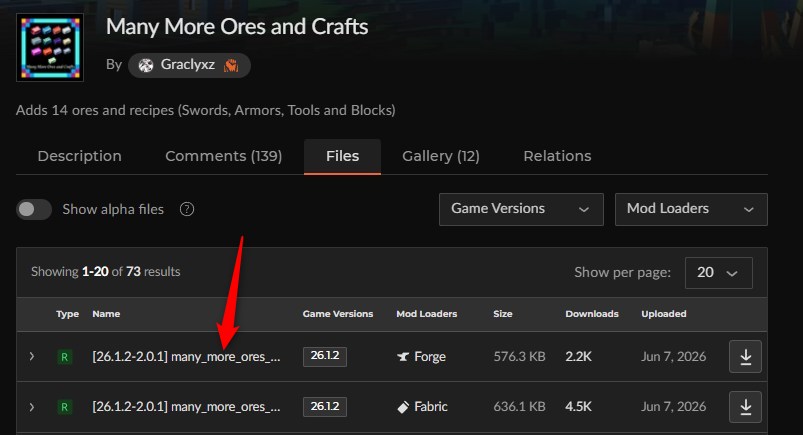Click the alpha files help question icon
Screen dimensions: 803x435
point(187,209)
